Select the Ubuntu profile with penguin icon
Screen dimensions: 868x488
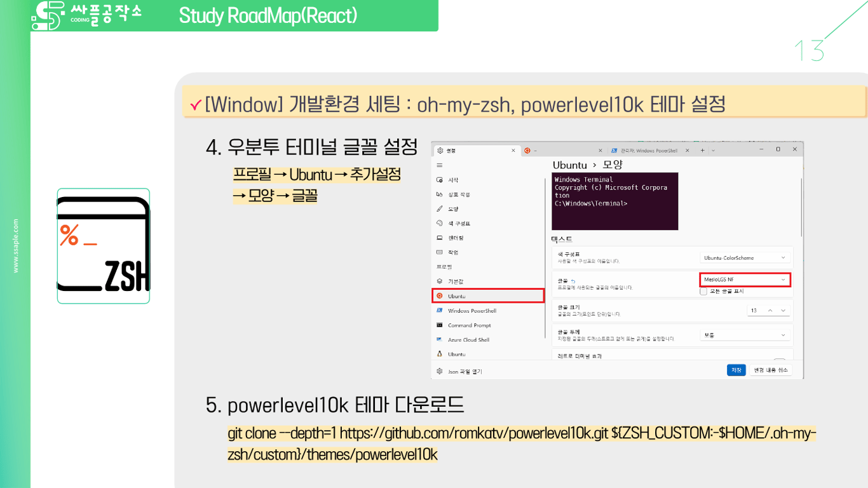pyautogui.click(x=488, y=354)
